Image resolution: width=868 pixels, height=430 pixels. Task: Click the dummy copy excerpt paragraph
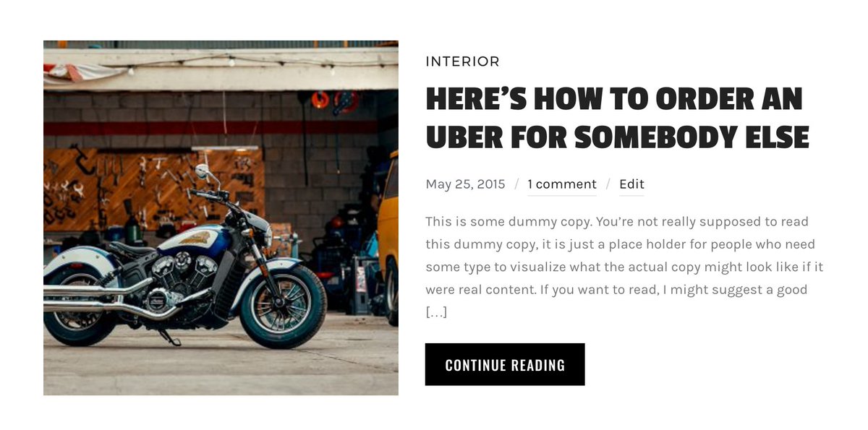624,267
